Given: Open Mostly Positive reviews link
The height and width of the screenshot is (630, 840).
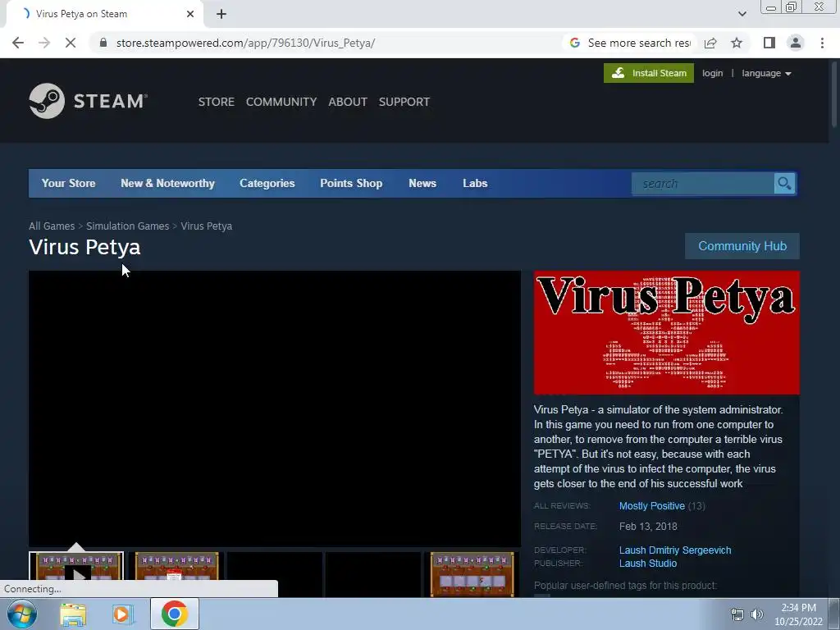Looking at the screenshot, I should 652,505.
